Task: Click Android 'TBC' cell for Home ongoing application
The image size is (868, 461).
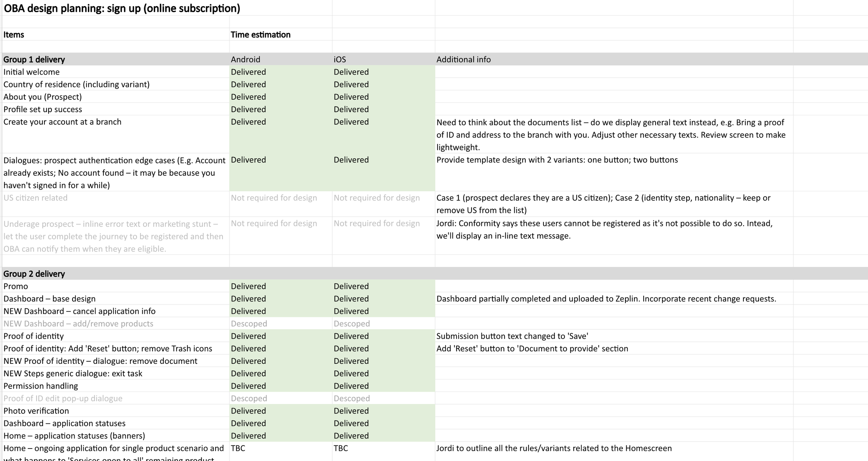Action: pos(238,449)
